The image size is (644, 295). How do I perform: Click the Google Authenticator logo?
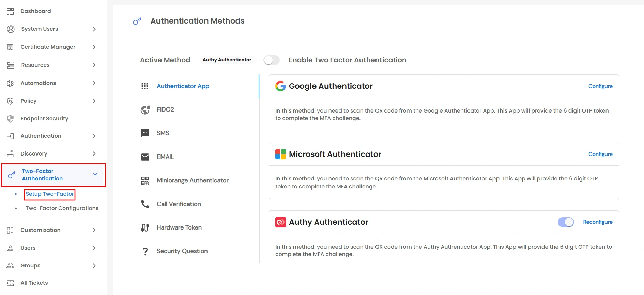[280, 86]
